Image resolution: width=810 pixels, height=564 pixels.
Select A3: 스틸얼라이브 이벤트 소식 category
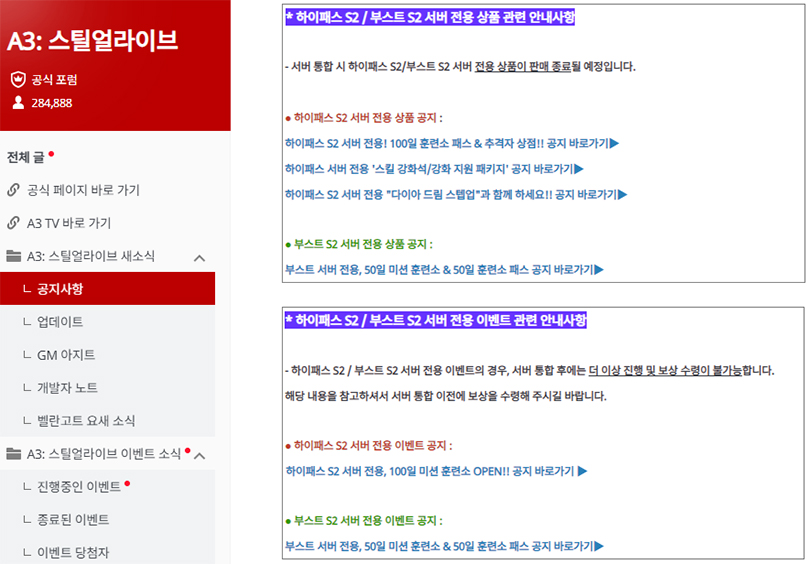pyautogui.click(x=104, y=454)
